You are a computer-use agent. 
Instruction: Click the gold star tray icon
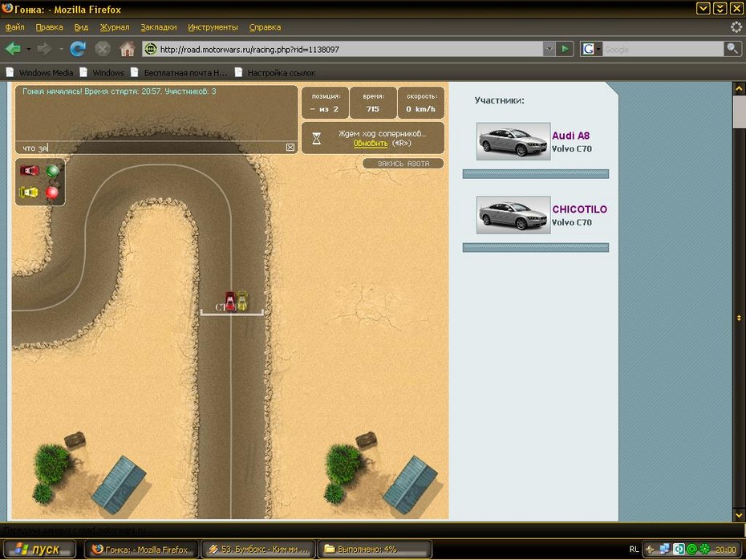coord(651,549)
